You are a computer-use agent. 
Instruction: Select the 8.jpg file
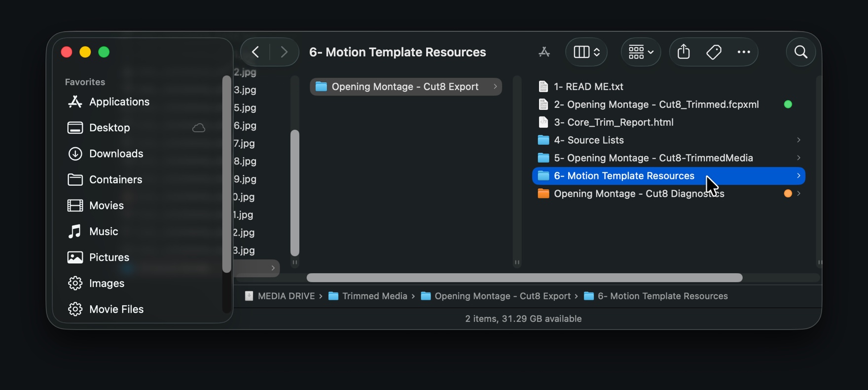245,161
